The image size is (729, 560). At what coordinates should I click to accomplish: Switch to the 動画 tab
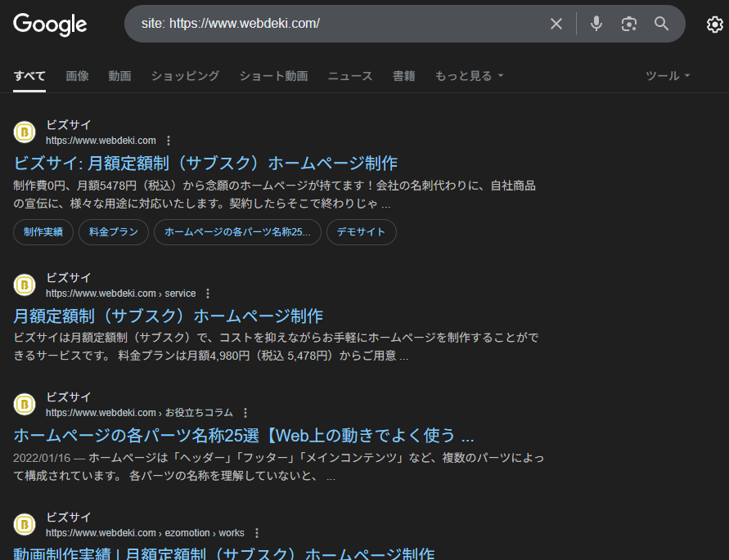(x=119, y=76)
